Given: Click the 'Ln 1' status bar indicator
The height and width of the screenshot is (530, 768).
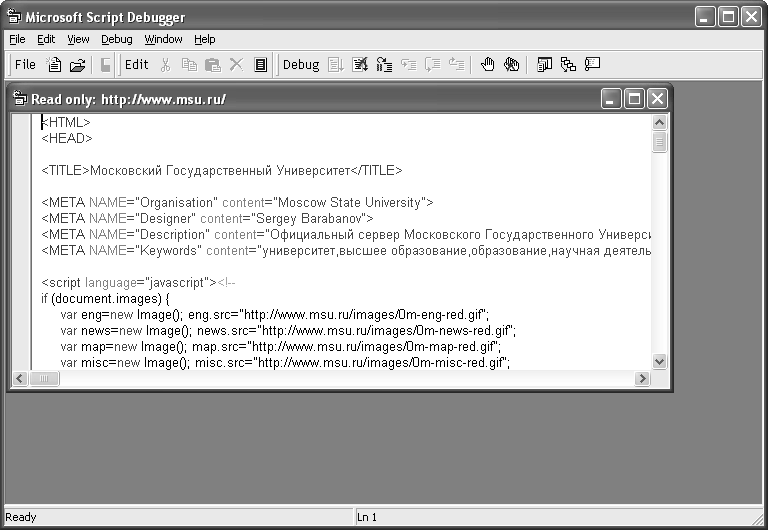Looking at the screenshot, I should pyautogui.click(x=367, y=517).
